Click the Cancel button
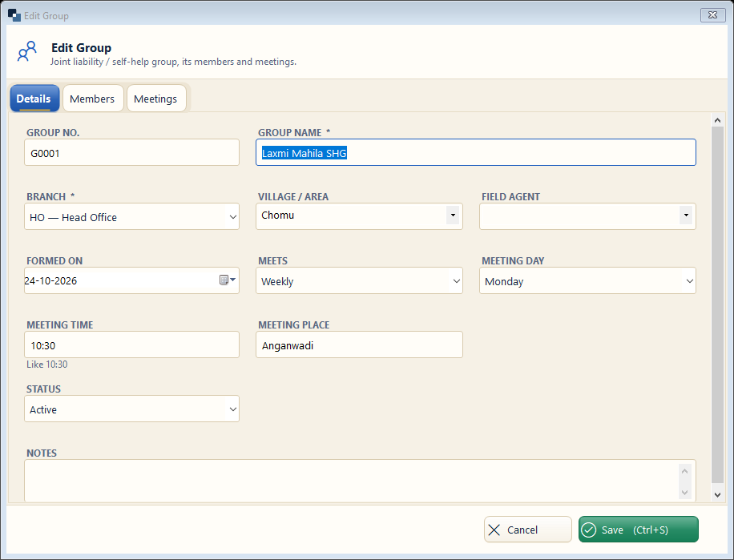The image size is (734, 560). point(527,530)
